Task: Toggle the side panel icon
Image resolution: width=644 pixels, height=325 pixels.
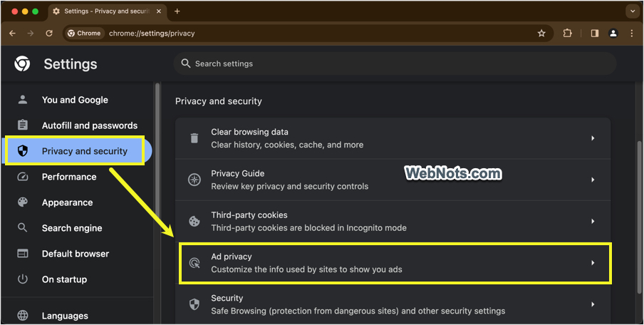Action: pos(594,33)
